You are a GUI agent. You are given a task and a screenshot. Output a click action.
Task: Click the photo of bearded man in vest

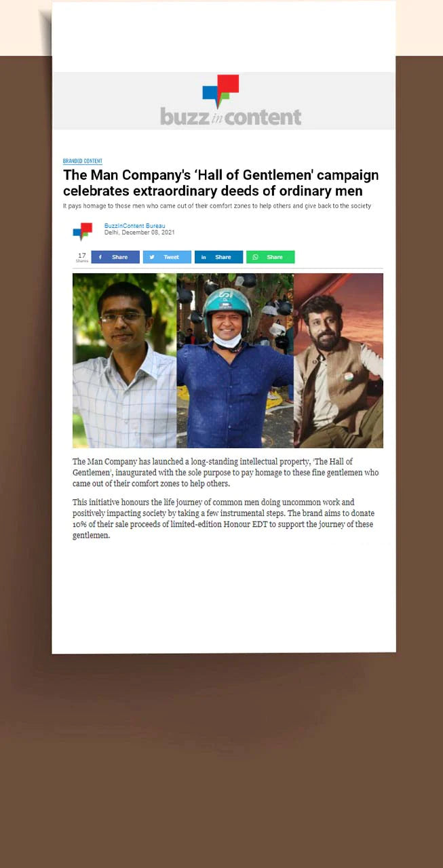point(339,361)
